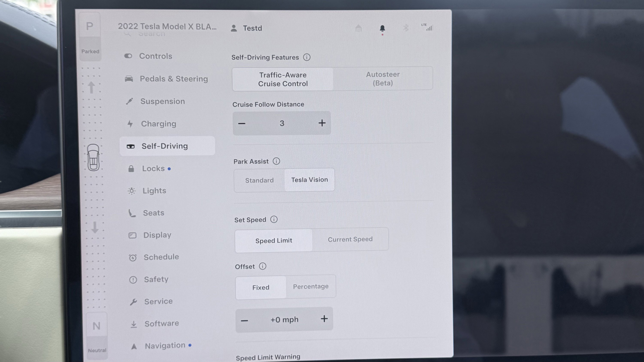Click the Testd driver profile icon

pos(234,28)
